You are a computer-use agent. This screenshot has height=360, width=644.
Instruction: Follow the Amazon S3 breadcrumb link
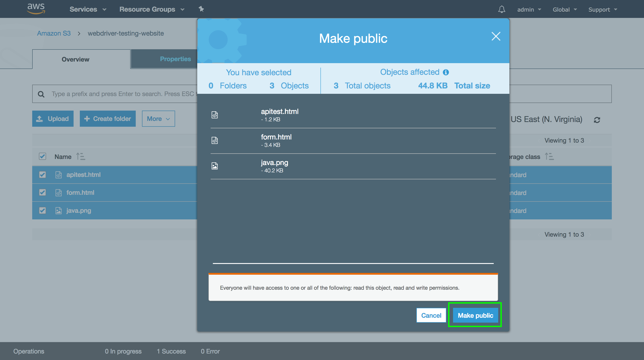tap(54, 33)
